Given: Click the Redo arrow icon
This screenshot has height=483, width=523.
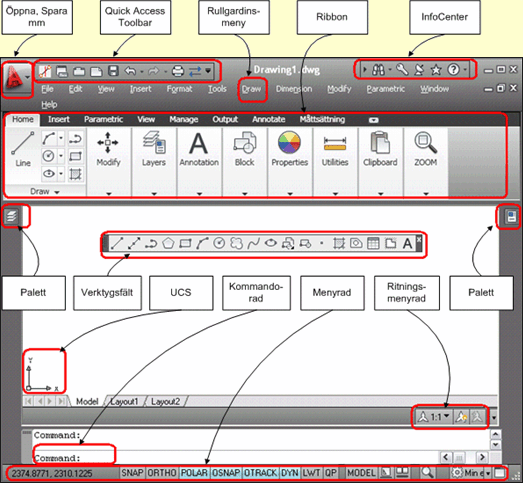Looking at the screenshot, I should pyautogui.click(x=153, y=71).
